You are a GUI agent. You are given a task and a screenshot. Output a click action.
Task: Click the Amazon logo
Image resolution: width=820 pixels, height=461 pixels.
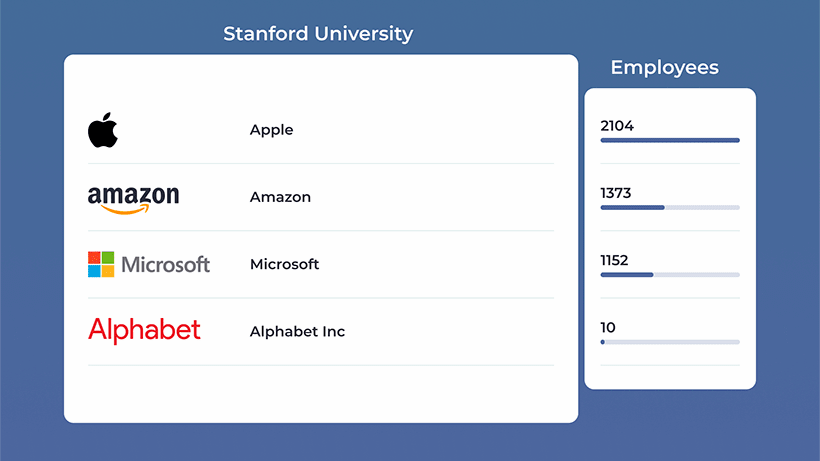pos(133,198)
